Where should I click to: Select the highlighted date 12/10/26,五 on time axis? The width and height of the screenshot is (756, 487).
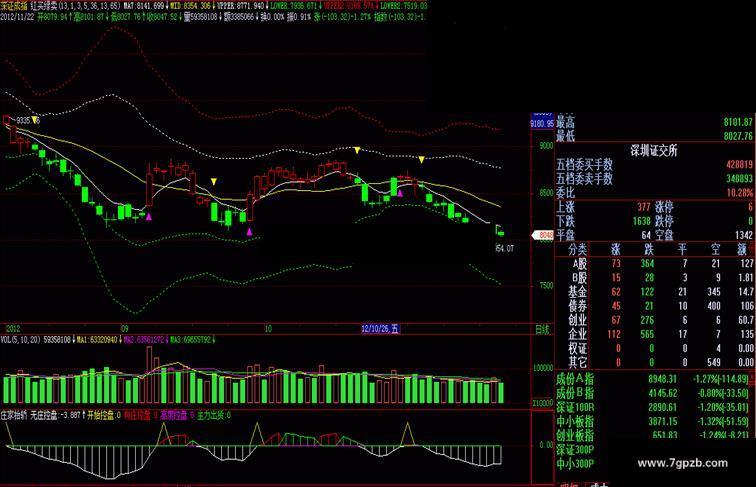[x=380, y=329]
